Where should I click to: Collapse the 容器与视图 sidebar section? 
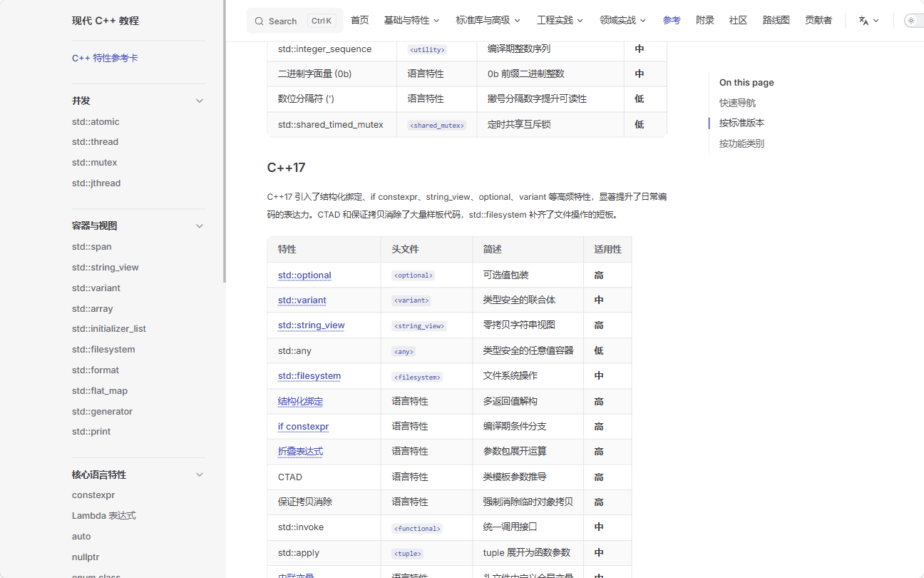coord(200,225)
